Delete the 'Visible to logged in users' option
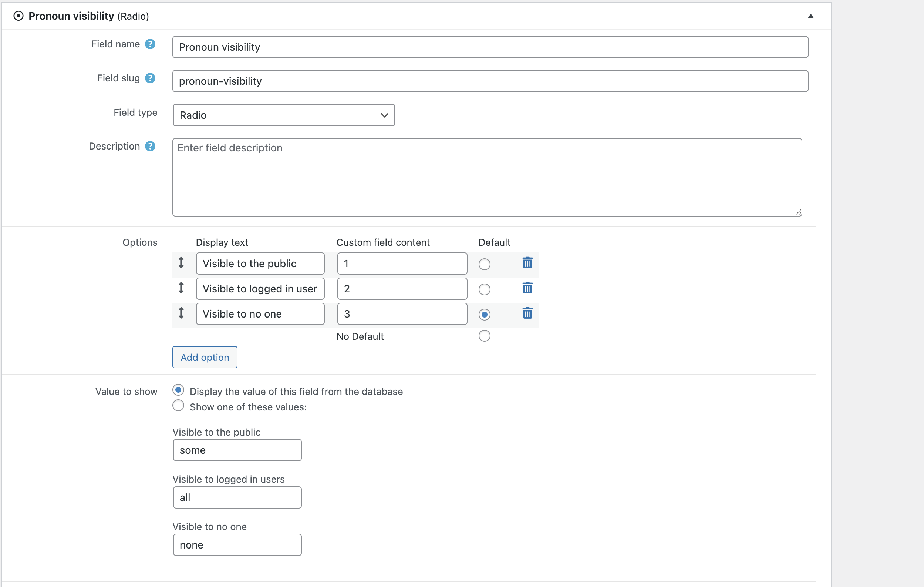The width and height of the screenshot is (924, 587). pyautogui.click(x=527, y=288)
